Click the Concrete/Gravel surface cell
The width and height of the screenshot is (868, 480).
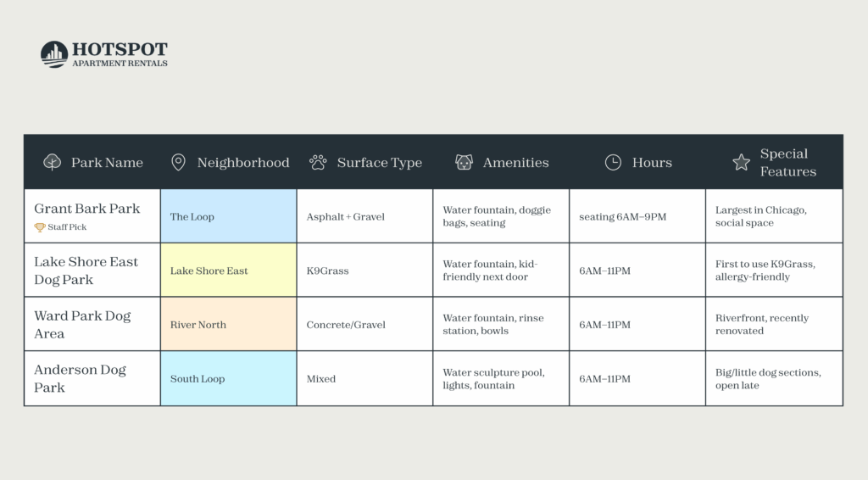click(364, 324)
